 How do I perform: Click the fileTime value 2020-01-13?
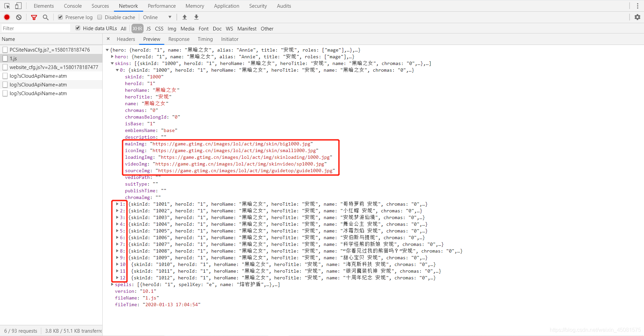(x=172, y=305)
